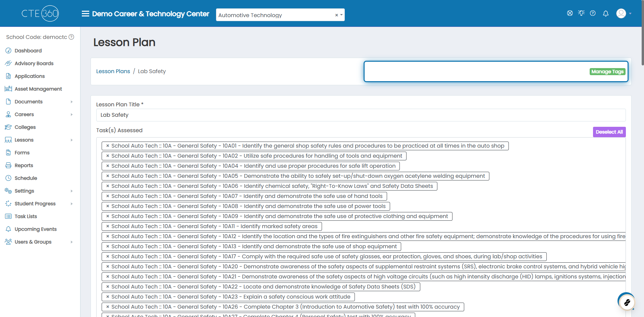Click the Dashboard sidebar icon
The height and width of the screenshot is (317, 644).
tap(8, 51)
